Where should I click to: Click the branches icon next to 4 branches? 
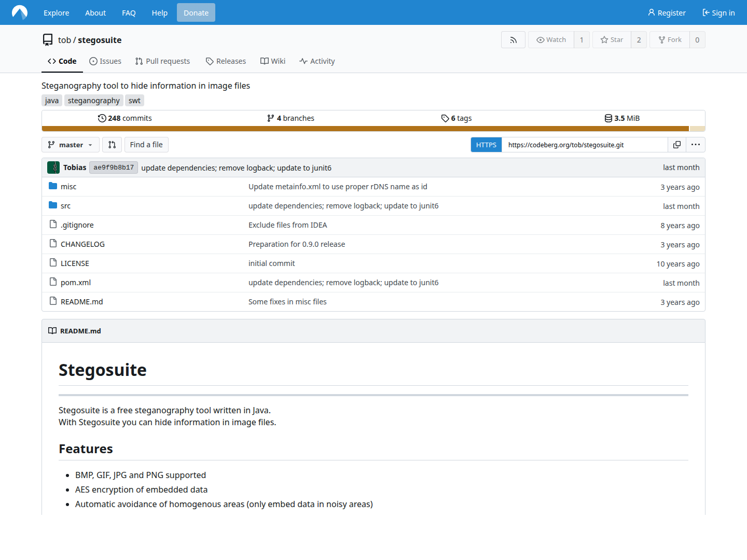271,118
